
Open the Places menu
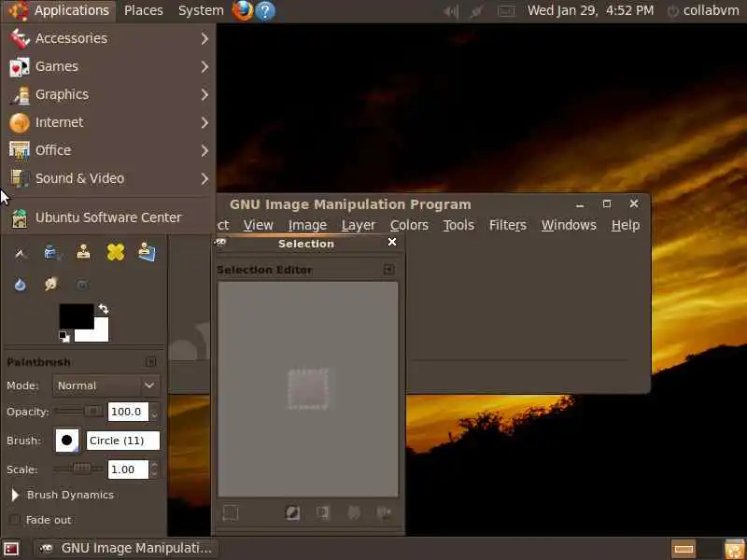144,10
